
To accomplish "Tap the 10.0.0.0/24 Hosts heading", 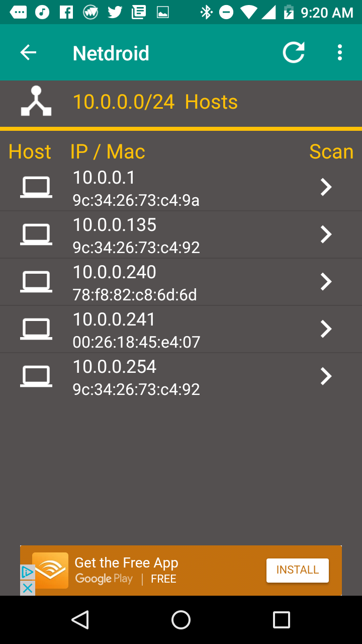I will click(x=155, y=102).
